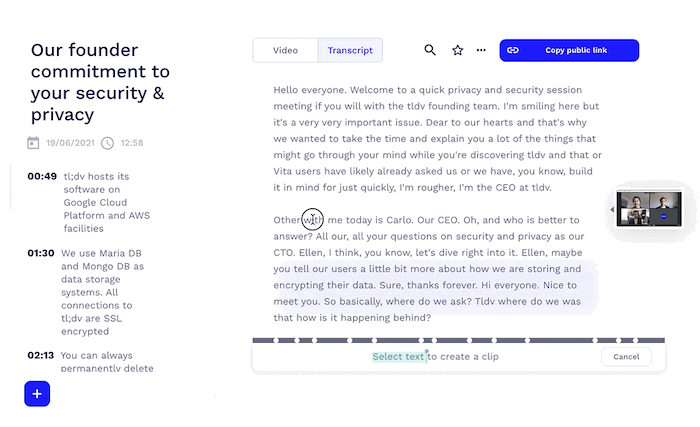Copy public link to the meeting
Viewport: 700px width, 427px height.
(x=569, y=50)
